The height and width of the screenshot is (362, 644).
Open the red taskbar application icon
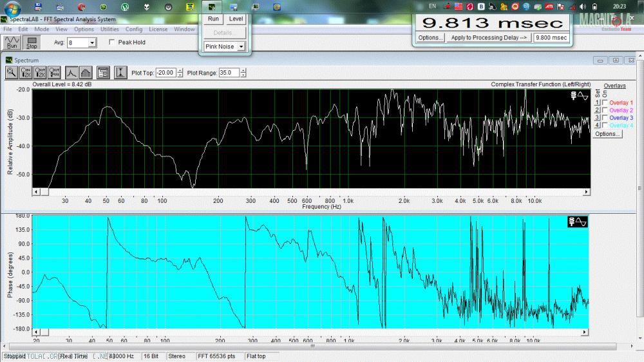(82, 7)
